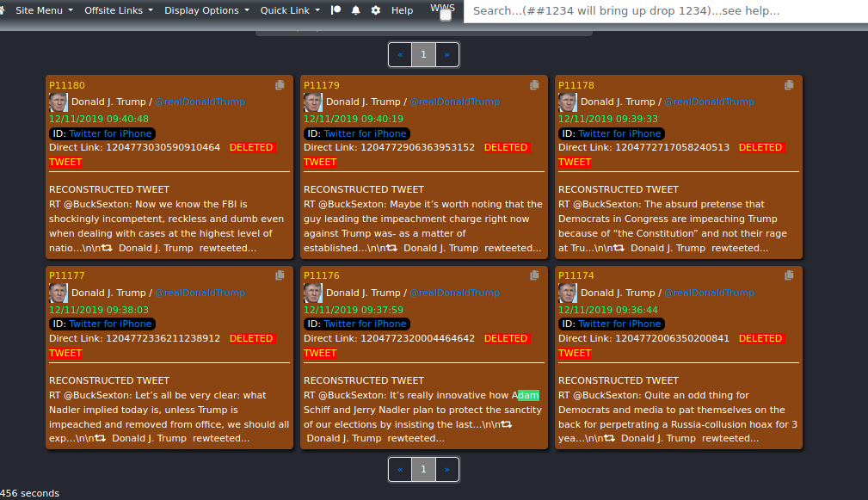
Task: Open post ID P11179
Action: pyautogui.click(x=322, y=85)
